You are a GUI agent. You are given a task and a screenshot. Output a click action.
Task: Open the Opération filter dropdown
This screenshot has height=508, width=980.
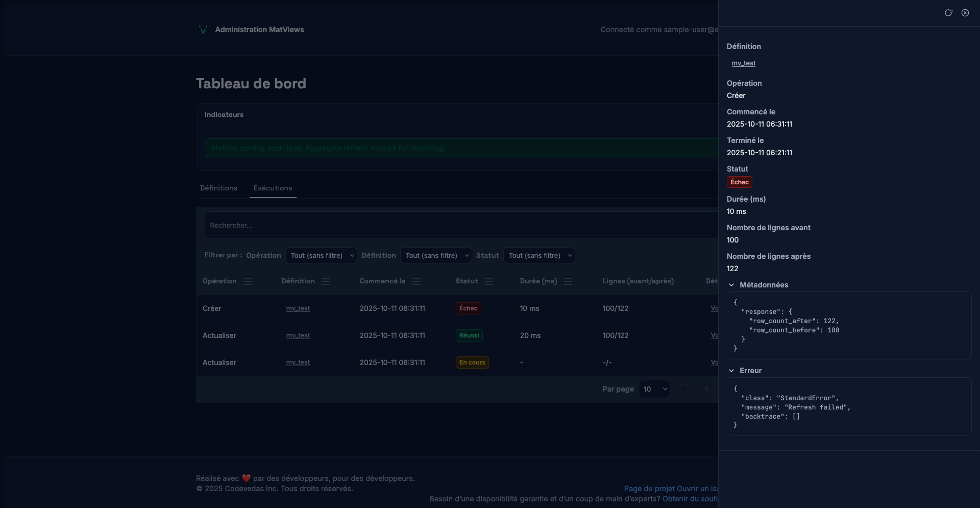tap(321, 255)
